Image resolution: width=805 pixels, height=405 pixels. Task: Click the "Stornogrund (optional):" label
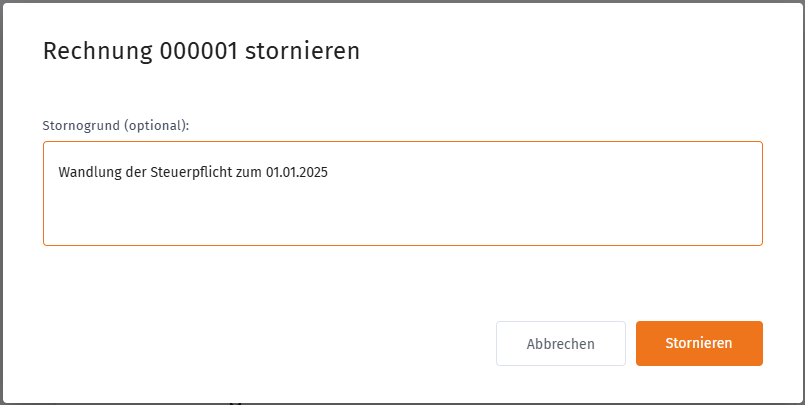pos(116,126)
